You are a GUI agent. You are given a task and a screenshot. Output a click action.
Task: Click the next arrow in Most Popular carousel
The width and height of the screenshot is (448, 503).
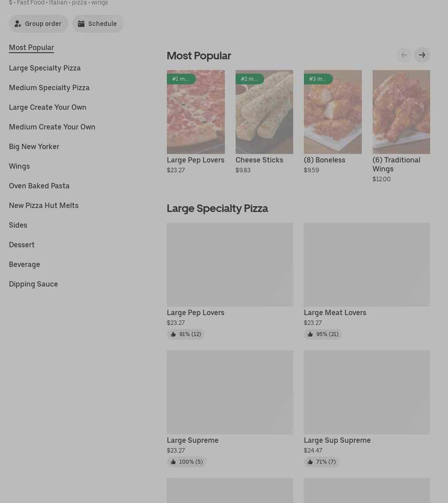point(422,55)
